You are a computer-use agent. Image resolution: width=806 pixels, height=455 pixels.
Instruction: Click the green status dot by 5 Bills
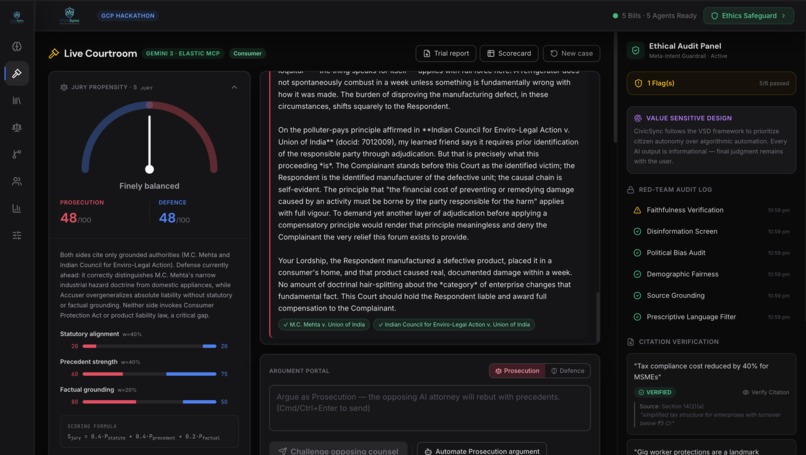click(615, 16)
